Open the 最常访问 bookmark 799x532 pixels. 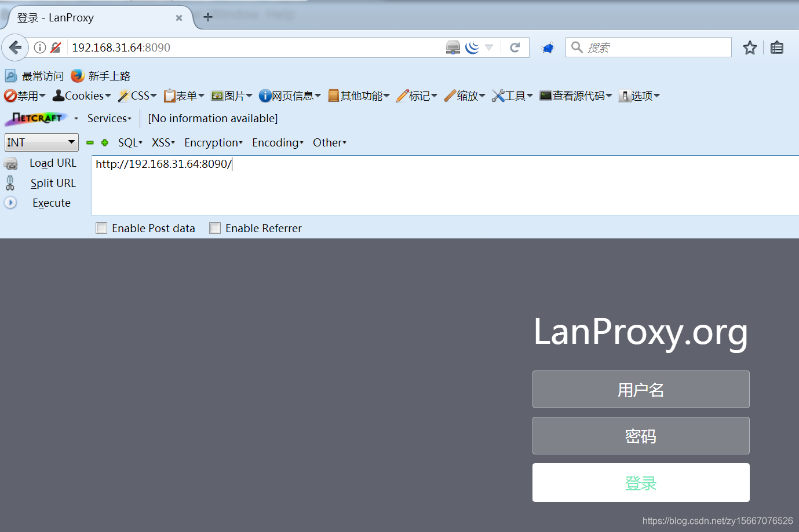pos(34,76)
